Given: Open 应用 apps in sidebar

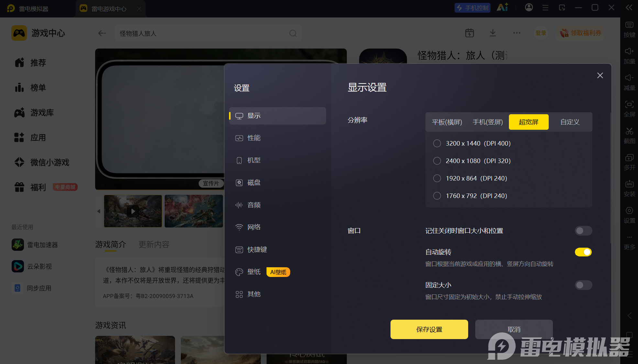Looking at the screenshot, I should [x=31, y=138].
